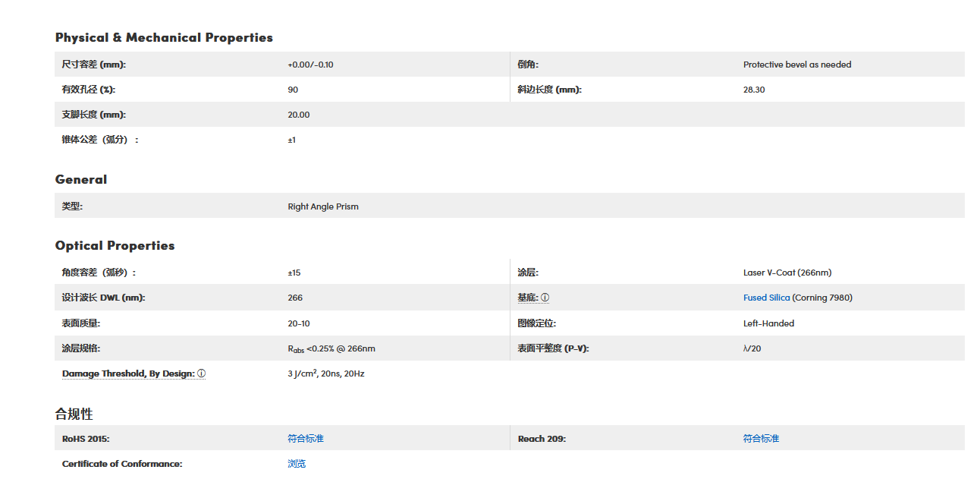
Task: Click the 合规性 section heading
Action: [x=74, y=414]
